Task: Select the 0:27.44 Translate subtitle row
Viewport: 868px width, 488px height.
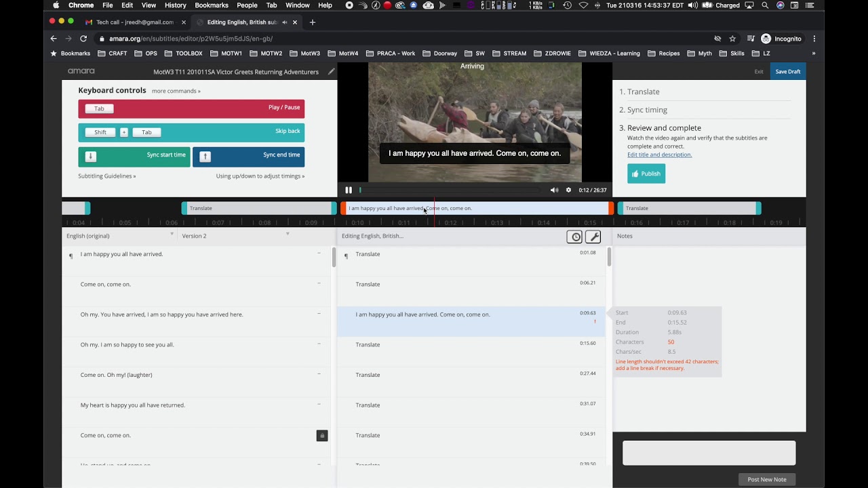Action: tap(472, 382)
